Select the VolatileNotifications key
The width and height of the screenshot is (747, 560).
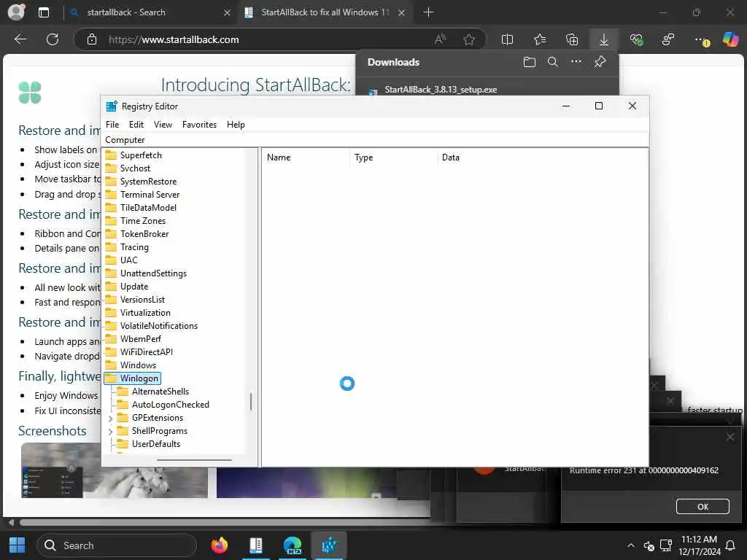pos(158,326)
